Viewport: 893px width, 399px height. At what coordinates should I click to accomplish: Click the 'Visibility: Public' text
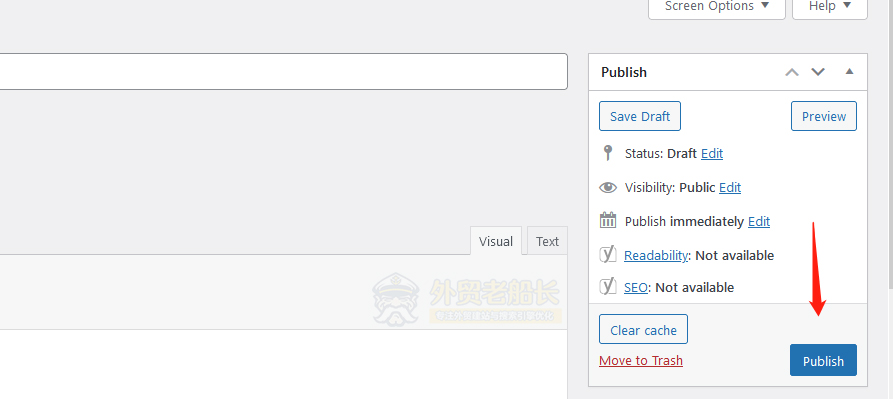pyautogui.click(x=670, y=187)
